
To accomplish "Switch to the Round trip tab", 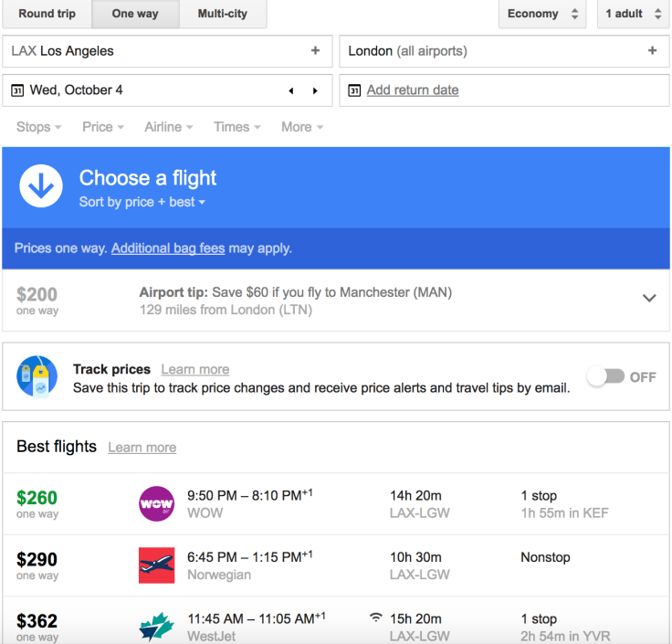I will [47, 15].
